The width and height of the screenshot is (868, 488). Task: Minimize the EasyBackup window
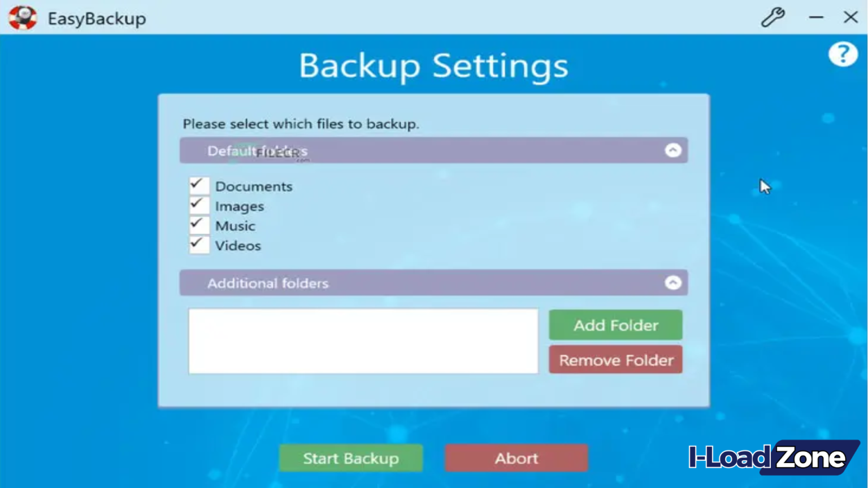[x=815, y=18]
